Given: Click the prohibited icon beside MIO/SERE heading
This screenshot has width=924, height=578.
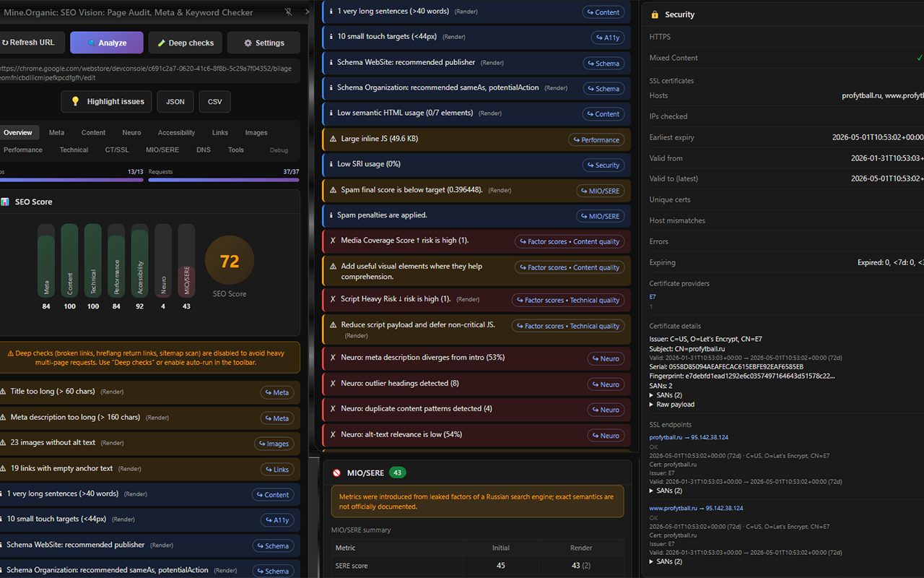Looking at the screenshot, I should [x=336, y=473].
